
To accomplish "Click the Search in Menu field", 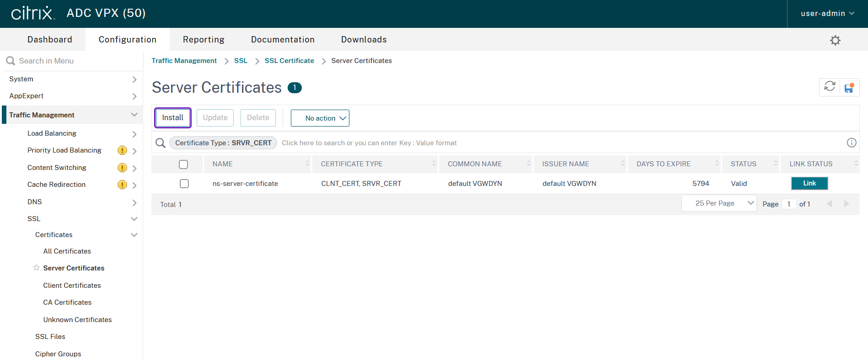I will pyautogui.click(x=73, y=61).
